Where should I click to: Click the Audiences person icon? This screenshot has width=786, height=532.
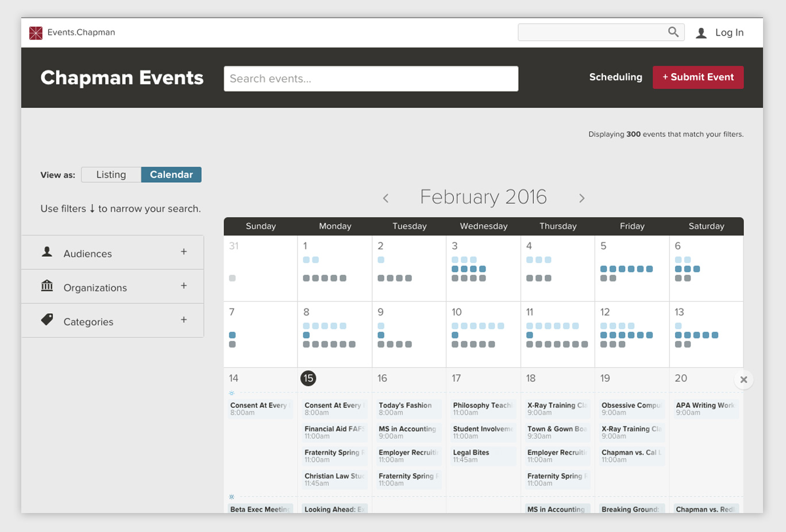[x=47, y=252]
